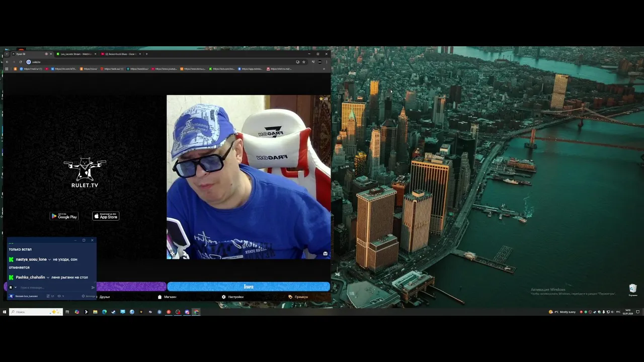Viewport: 644px width, 362px height.
Task: Open Microsoft Edge from the taskbar
Action: tap(104, 312)
